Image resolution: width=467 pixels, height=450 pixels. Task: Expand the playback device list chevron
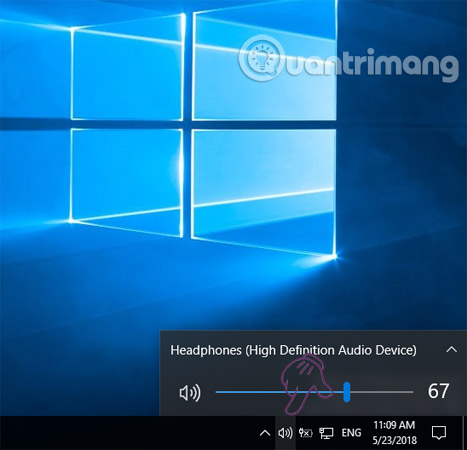[451, 349]
